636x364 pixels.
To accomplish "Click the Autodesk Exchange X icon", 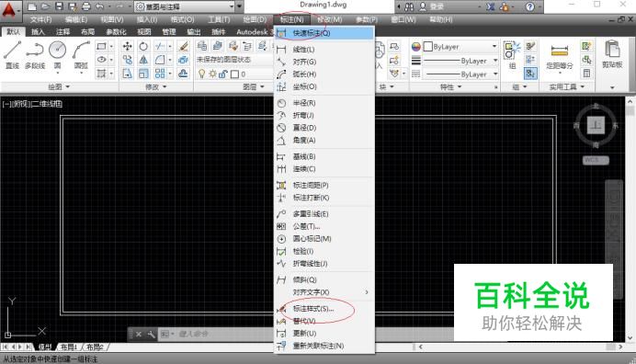I will coord(491,6).
